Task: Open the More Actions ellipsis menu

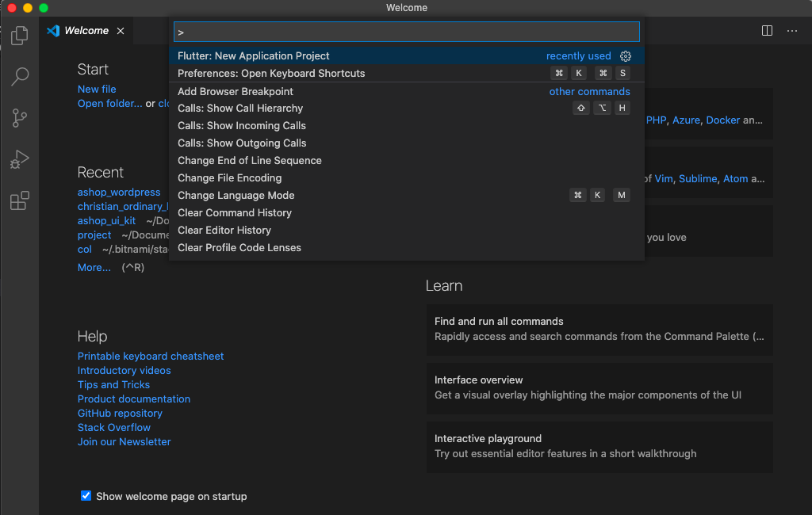Action: (x=792, y=31)
